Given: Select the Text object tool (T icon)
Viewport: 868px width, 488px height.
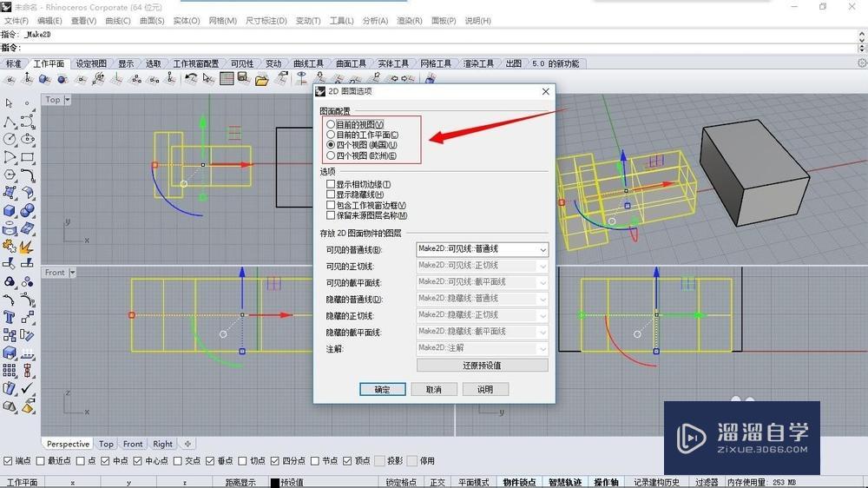Looking at the screenshot, I should (x=9, y=317).
